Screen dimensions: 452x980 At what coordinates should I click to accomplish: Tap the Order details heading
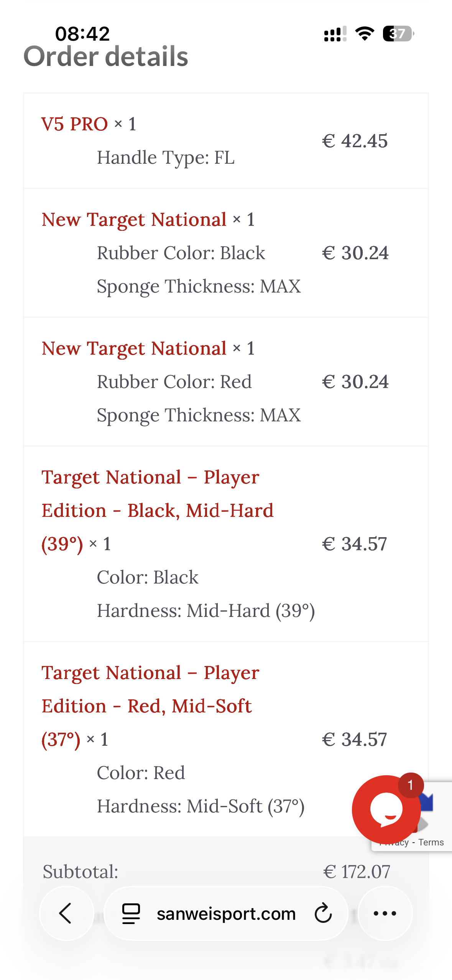[x=106, y=57]
